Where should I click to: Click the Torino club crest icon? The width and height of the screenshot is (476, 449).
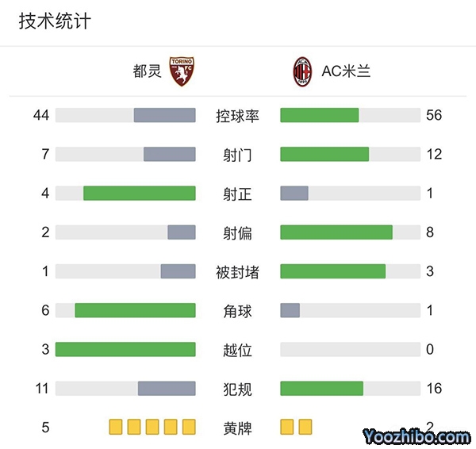[182, 71]
